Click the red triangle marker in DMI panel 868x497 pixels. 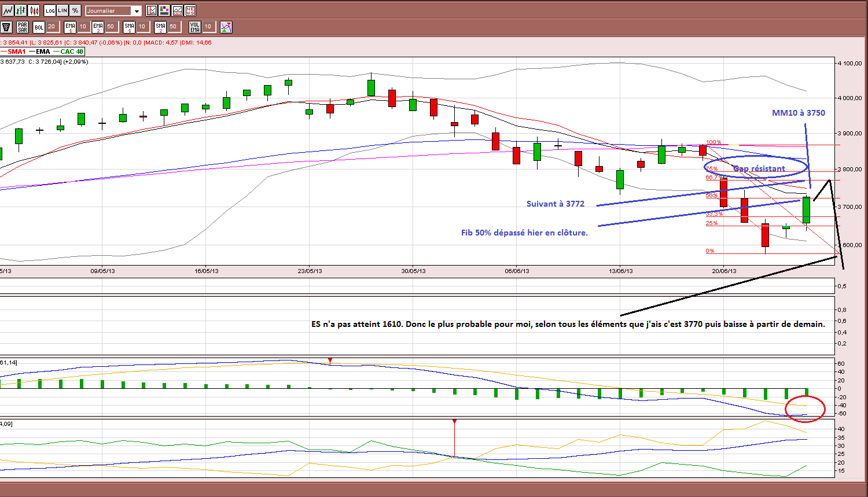click(x=455, y=422)
